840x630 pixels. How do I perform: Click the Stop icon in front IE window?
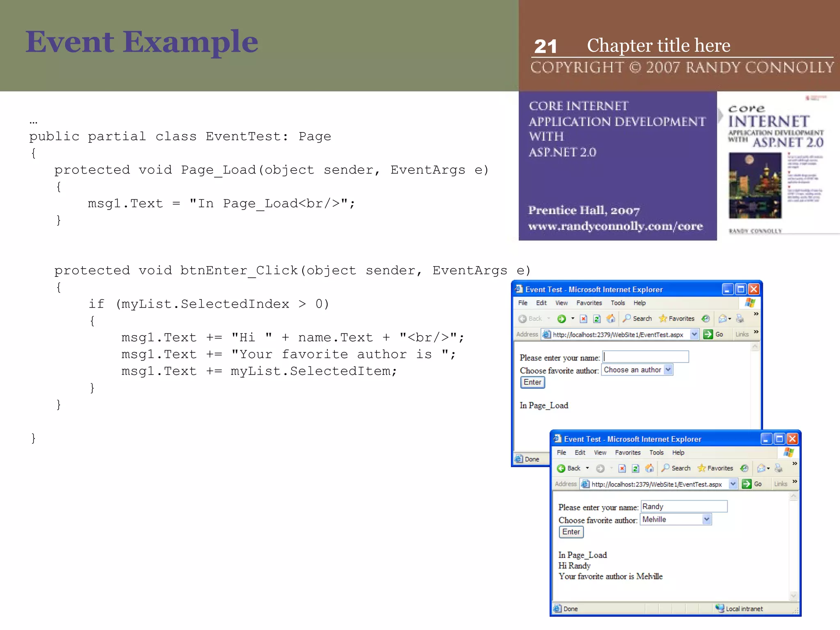pos(622,468)
